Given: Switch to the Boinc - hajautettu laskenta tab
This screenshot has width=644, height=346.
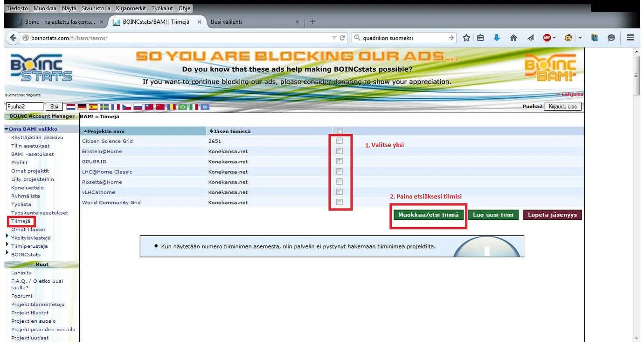Looking at the screenshot, I should (60, 22).
